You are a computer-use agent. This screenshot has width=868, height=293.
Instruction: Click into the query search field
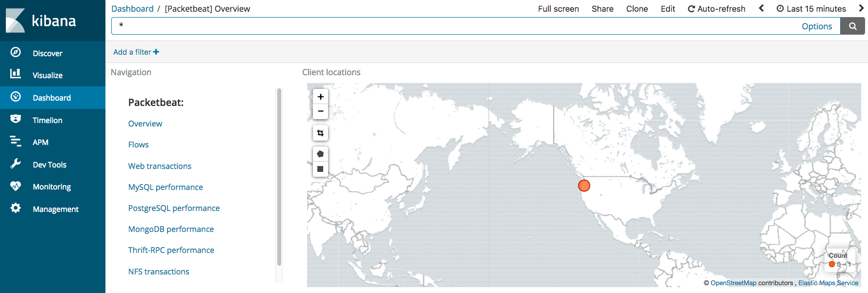[x=454, y=26]
